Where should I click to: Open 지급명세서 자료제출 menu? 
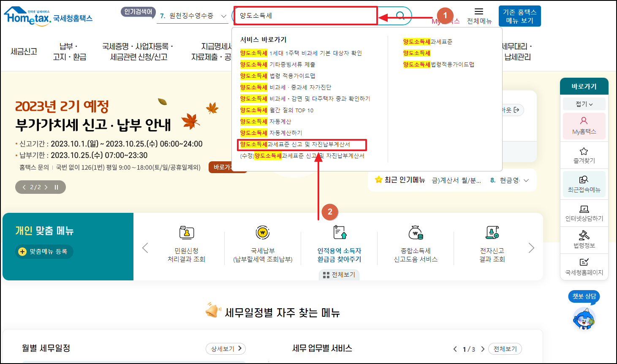211,52
